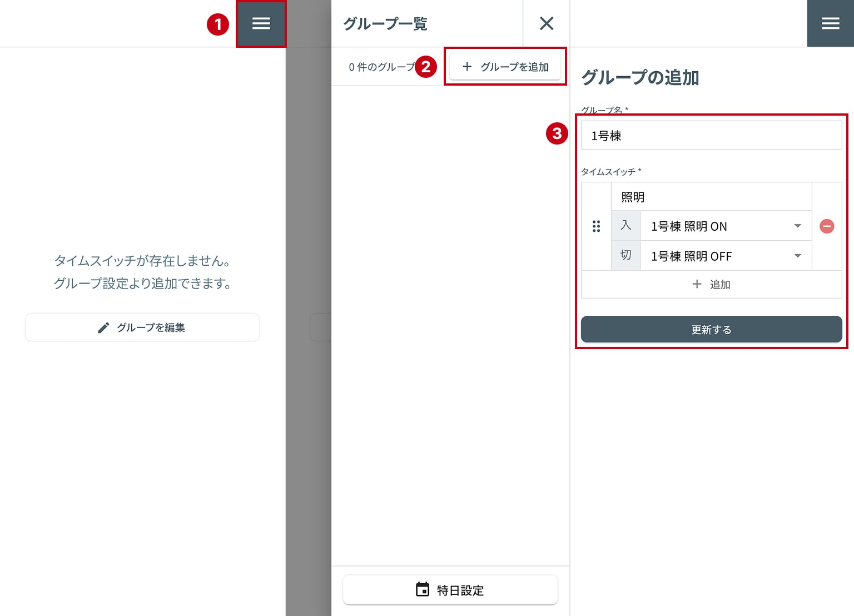Close the グループ一覧 panel
Screen dimensions: 854x616
tap(547, 23)
